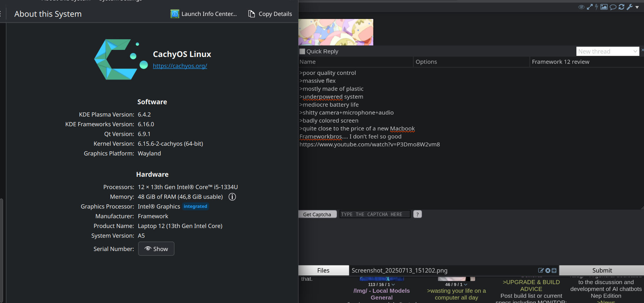Click the edit filename pencil icon
Viewport: 644px width, 303px height.
541,270
